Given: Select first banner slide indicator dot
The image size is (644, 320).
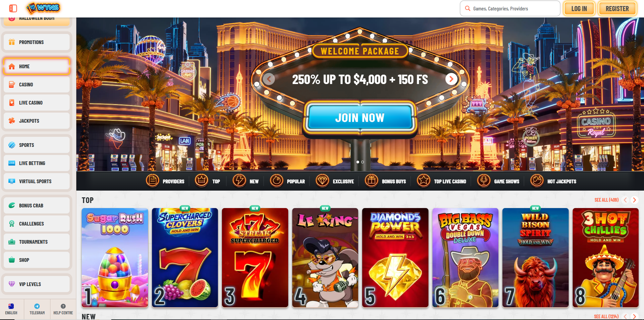Looking at the screenshot, I should [357, 162].
